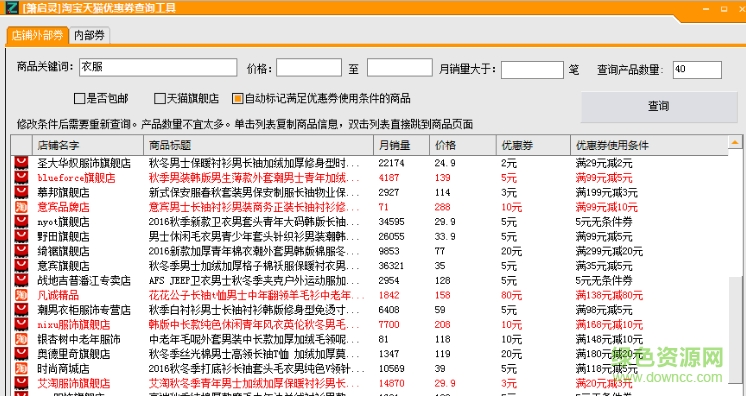746x396 pixels.
Task: Switch to the 店铺外部券 tab
Action: pos(38,35)
